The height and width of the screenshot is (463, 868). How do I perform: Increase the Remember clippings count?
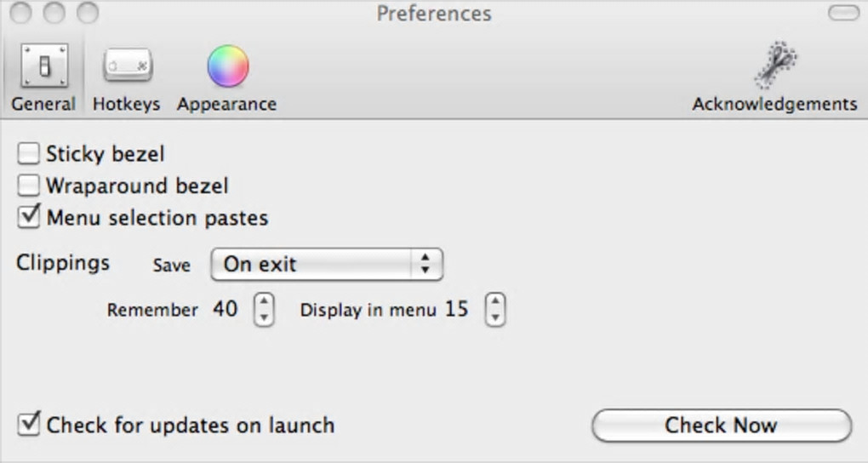click(265, 301)
